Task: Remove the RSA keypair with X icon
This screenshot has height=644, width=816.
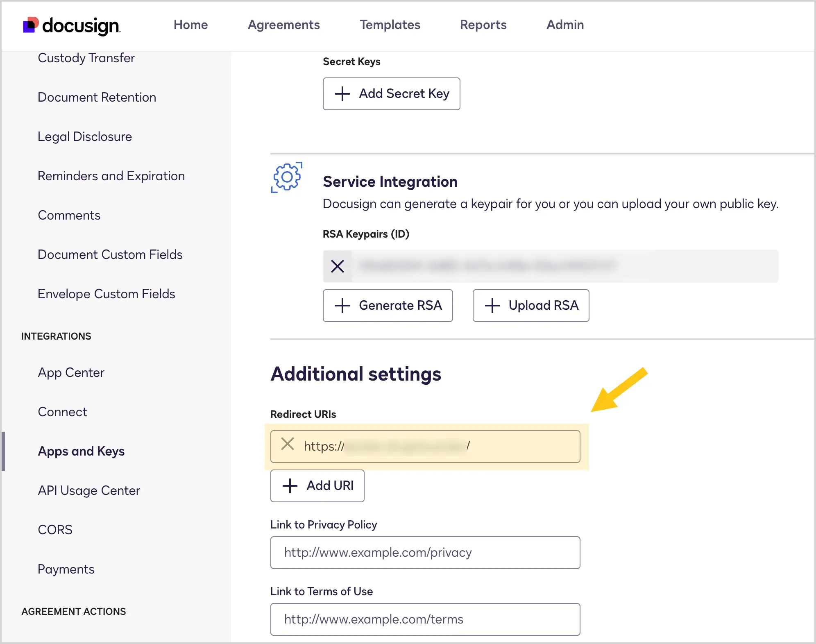Action: point(338,266)
